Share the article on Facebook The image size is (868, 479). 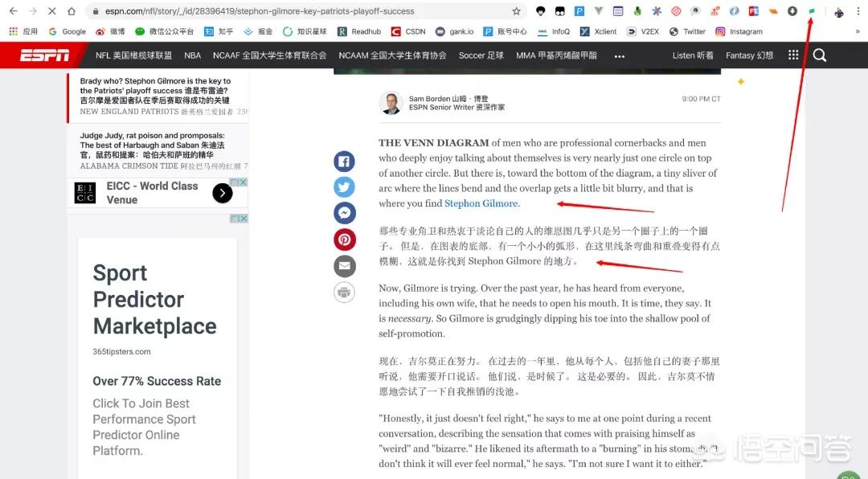coord(344,161)
